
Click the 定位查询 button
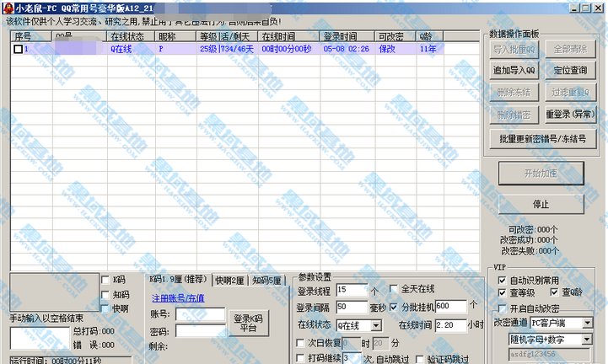tap(570, 70)
